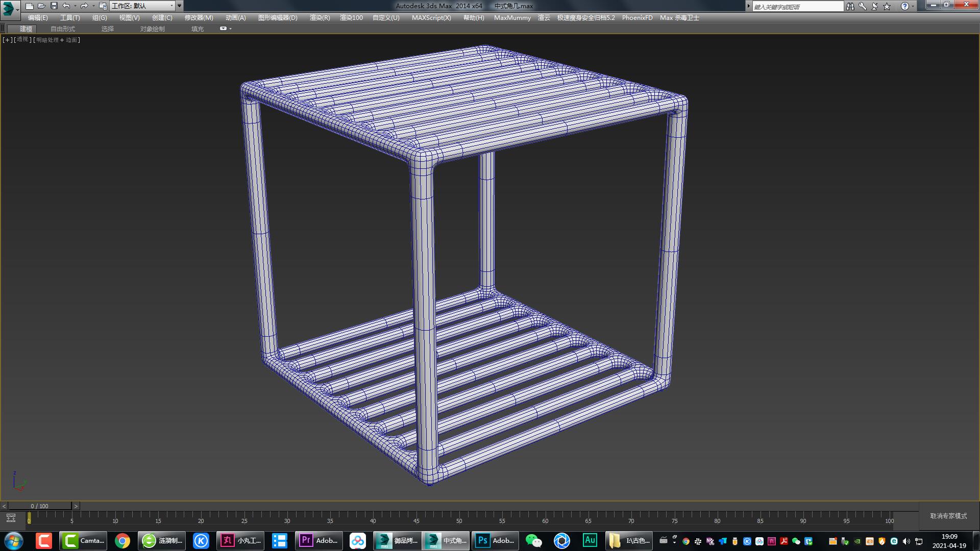Select the time slider at frame 0

(x=29, y=517)
